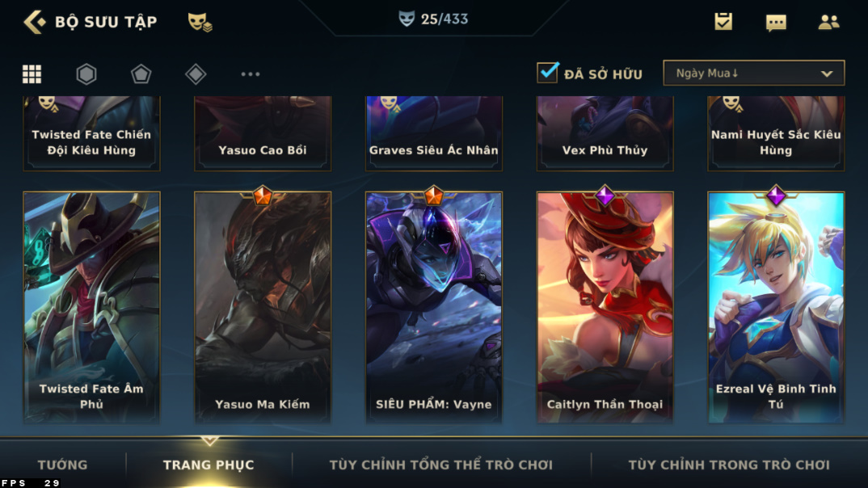
Task: Open the mask and coins skin shop icon
Action: (200, 22)
